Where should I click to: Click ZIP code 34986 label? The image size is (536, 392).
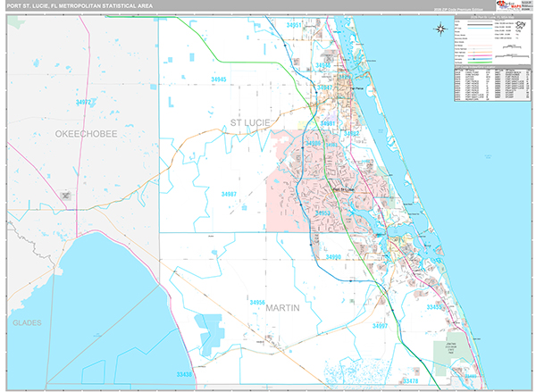pos(313,143)
